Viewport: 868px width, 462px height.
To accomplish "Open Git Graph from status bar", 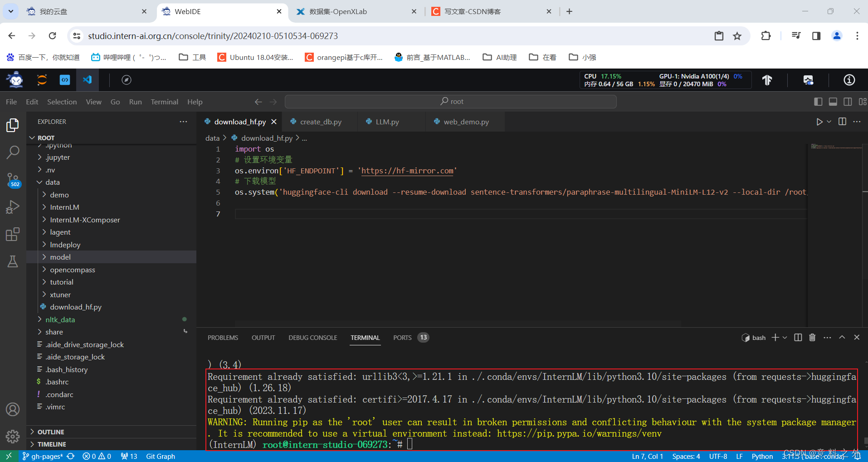I will (x=161, y=456).
